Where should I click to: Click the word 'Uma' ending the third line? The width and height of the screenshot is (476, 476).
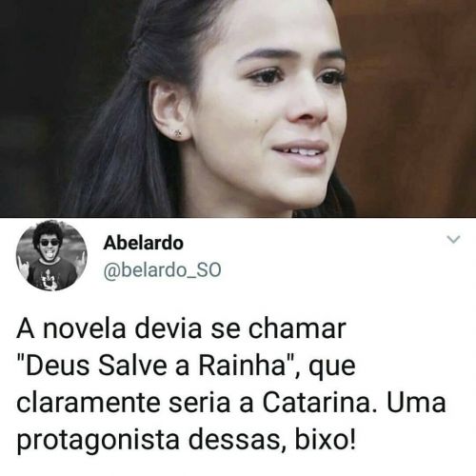click(x=416, y=403)
